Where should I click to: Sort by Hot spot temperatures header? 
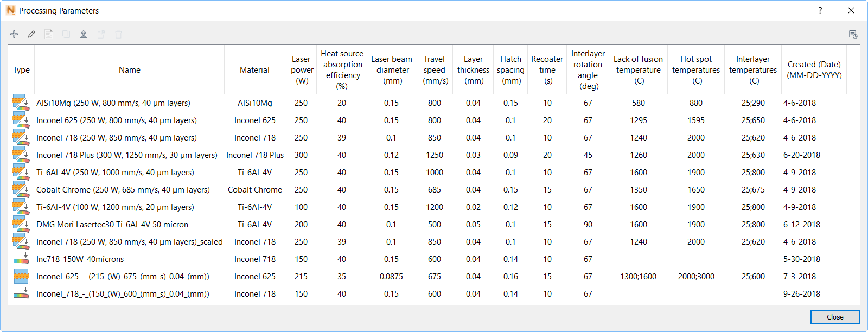[696, 70]
